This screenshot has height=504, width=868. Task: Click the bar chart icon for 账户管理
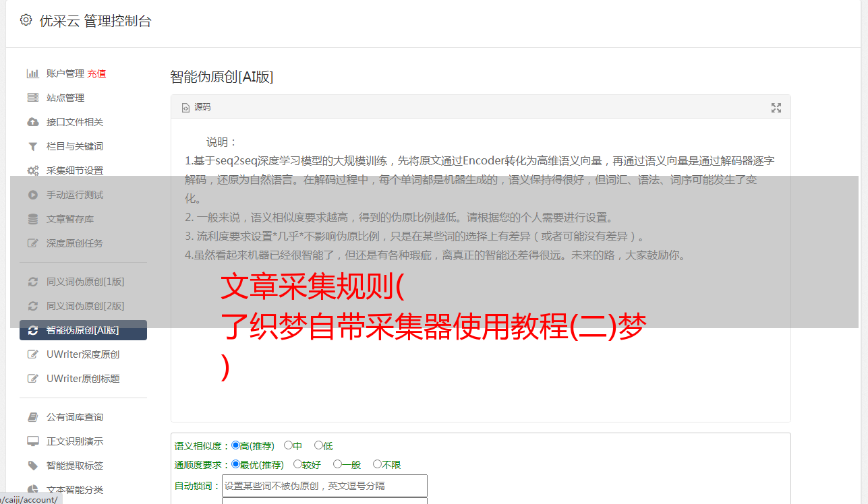pos(32,73)
